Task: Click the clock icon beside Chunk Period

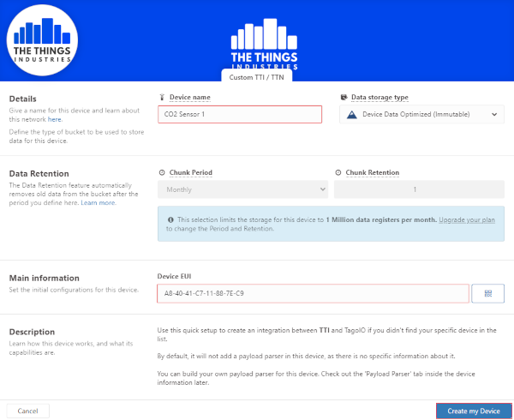Action: [x=162, y=172]
